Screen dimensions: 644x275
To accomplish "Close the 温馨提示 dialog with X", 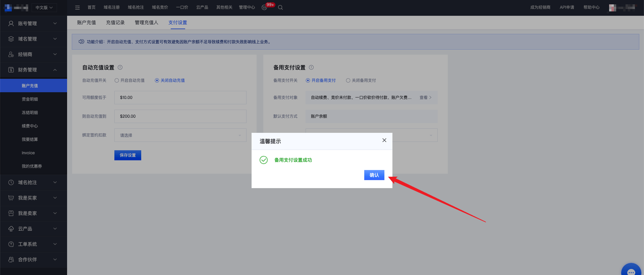I will coord(384,140).
